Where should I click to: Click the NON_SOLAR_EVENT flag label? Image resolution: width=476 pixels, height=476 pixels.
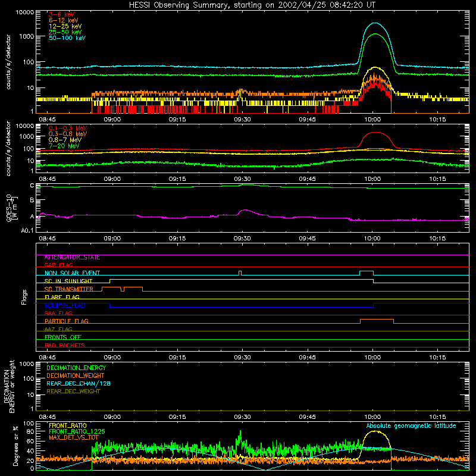click(x=72, y=273)
